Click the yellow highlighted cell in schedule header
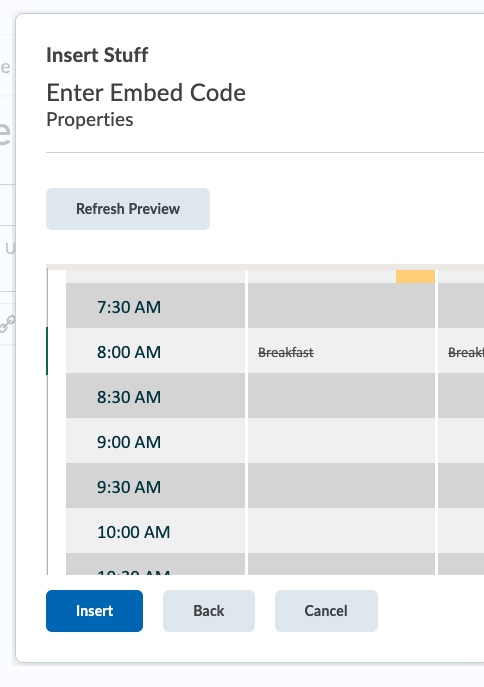This screenshot has width=484, height=687. pos(415,276)
